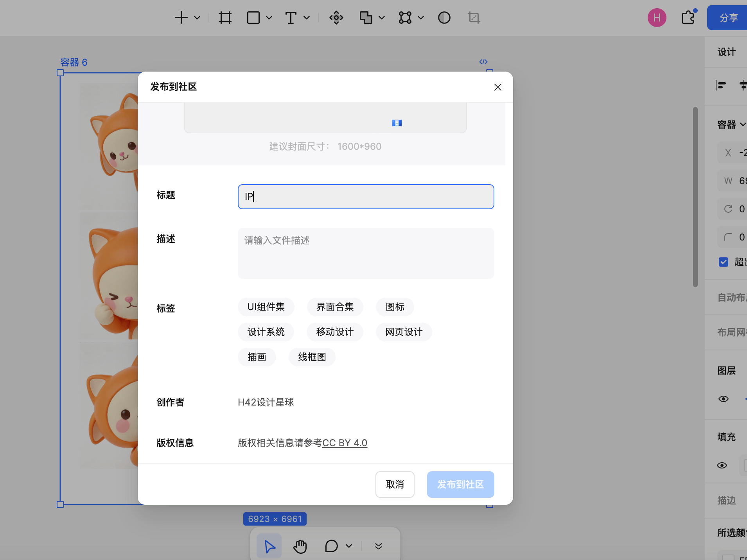
Task: Open the notification bell
Action: click(688, 18)
